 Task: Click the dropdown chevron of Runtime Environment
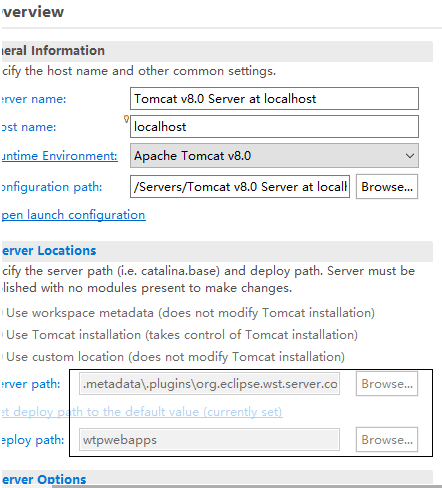pos(410,156)
